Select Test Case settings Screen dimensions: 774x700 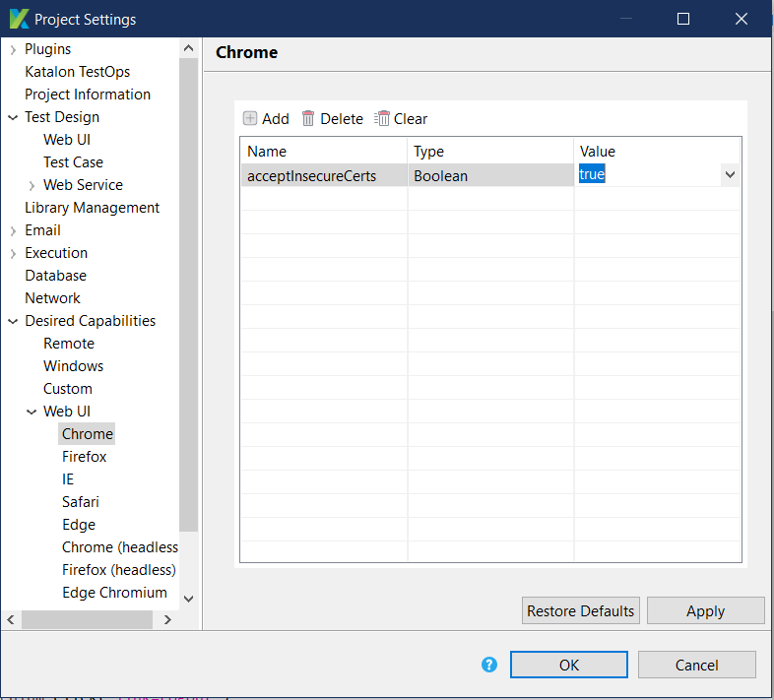[x=74, y=162]
